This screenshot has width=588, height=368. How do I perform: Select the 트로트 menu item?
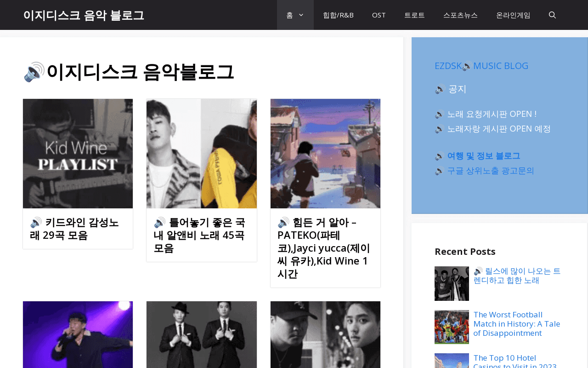pyautogui.click(x=414, y=15)
